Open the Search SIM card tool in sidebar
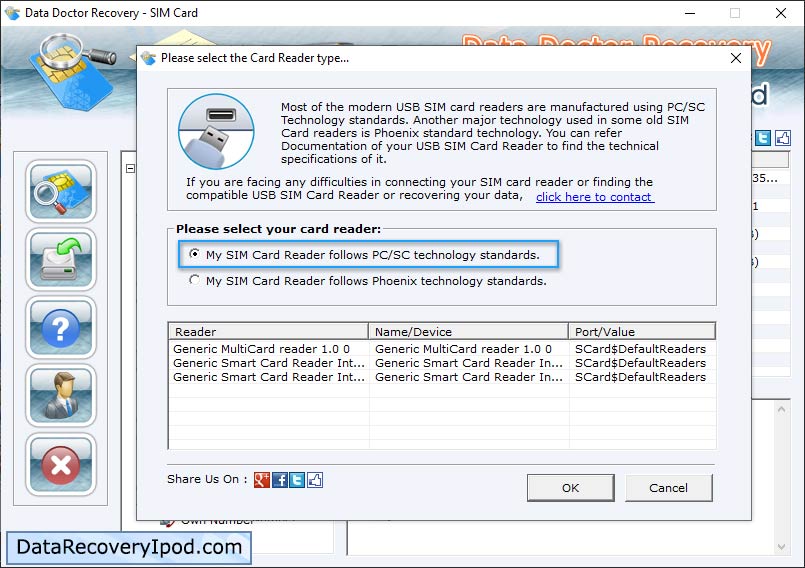 (61, 191)
